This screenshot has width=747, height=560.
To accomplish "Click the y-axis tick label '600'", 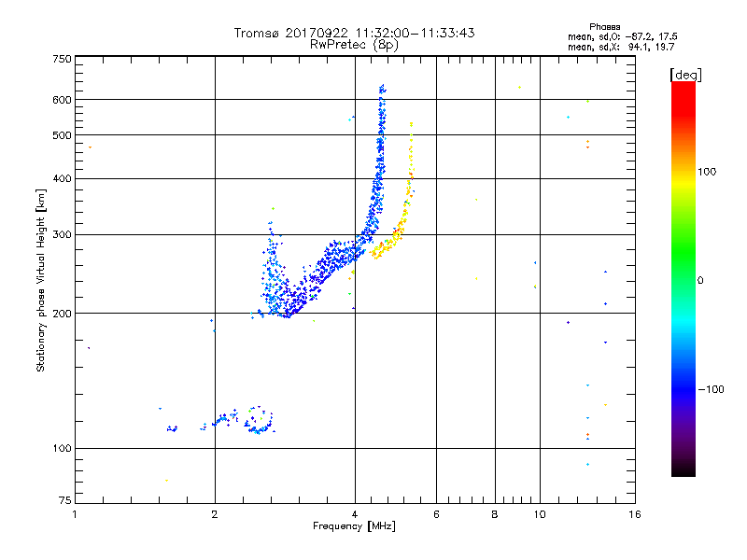I will pyautogui.click(x=62, y=100).
